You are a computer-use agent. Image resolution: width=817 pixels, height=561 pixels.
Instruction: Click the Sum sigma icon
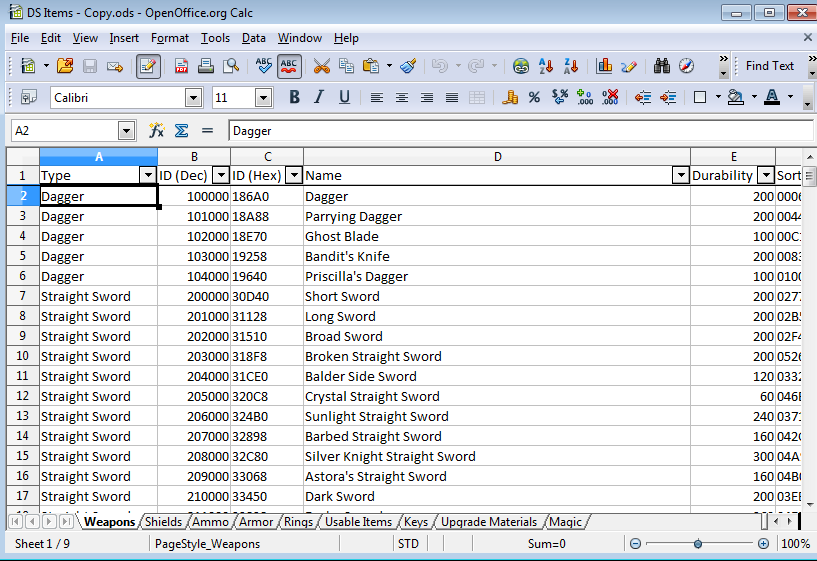[181, 130]
